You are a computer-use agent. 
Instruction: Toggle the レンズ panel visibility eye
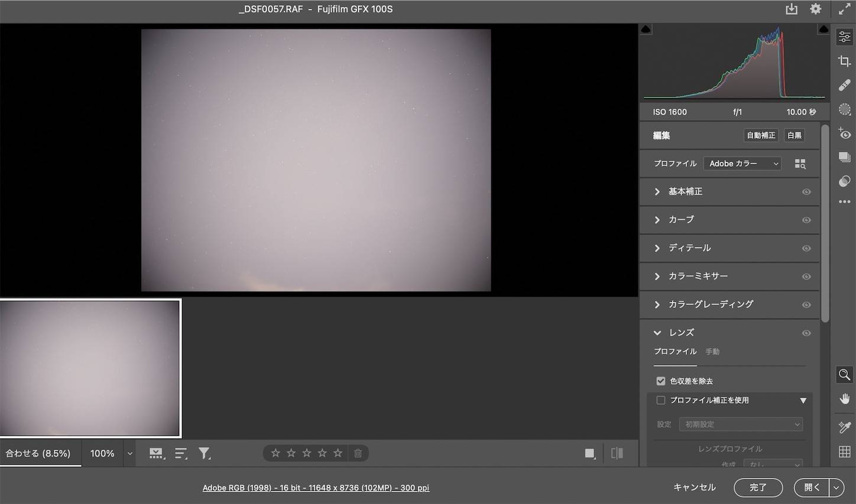click(x=806, y=333)
